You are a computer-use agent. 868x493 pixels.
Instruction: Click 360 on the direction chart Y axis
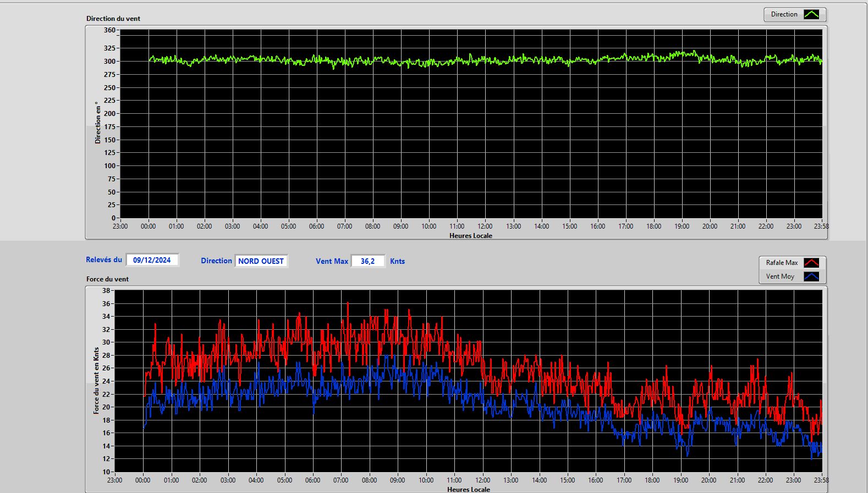click(x=109, y=30)
